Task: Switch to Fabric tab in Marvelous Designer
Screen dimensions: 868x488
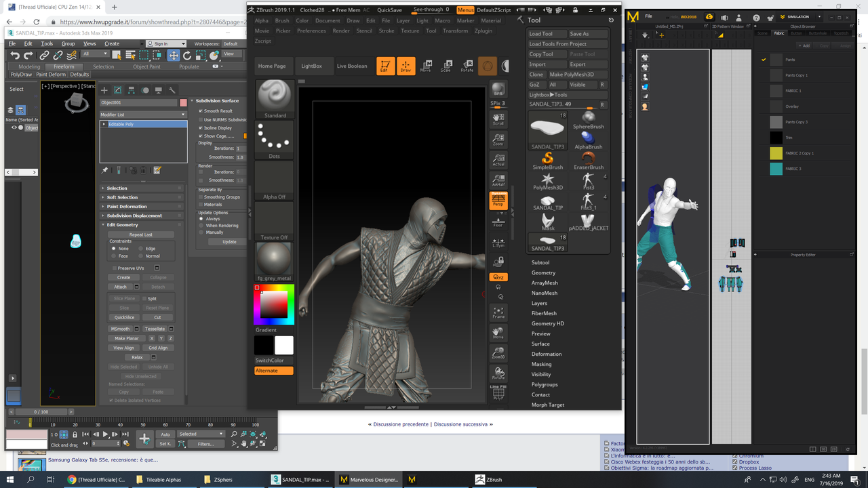Action: [779, 33]
